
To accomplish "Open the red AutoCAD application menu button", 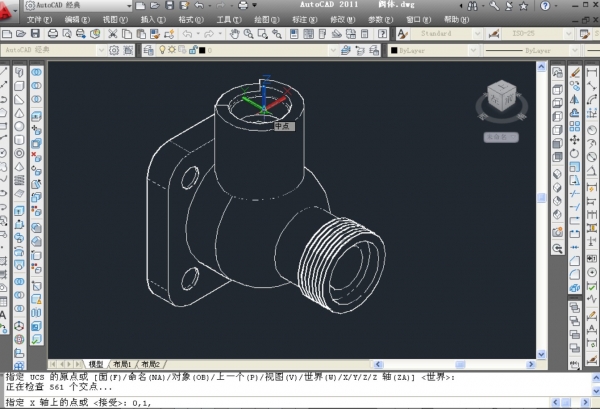I will click(6, 11).
